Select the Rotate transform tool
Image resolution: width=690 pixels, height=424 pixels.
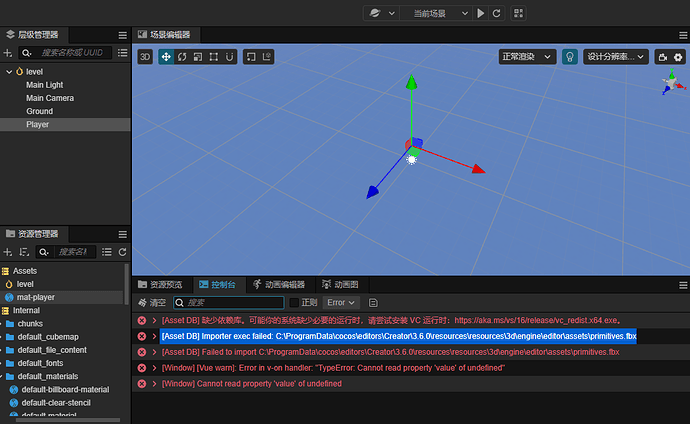coord(182,57)
